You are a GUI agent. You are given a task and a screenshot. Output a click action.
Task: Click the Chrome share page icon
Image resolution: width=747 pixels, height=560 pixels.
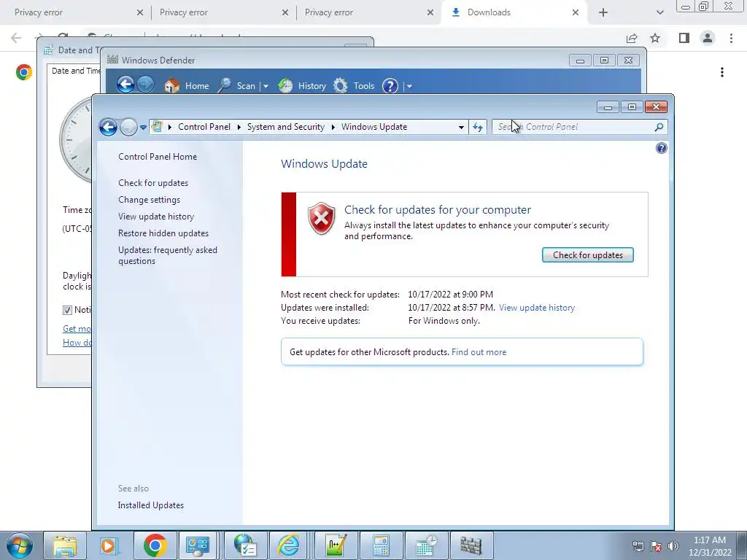pyautogui.click(x=632, y=38)
